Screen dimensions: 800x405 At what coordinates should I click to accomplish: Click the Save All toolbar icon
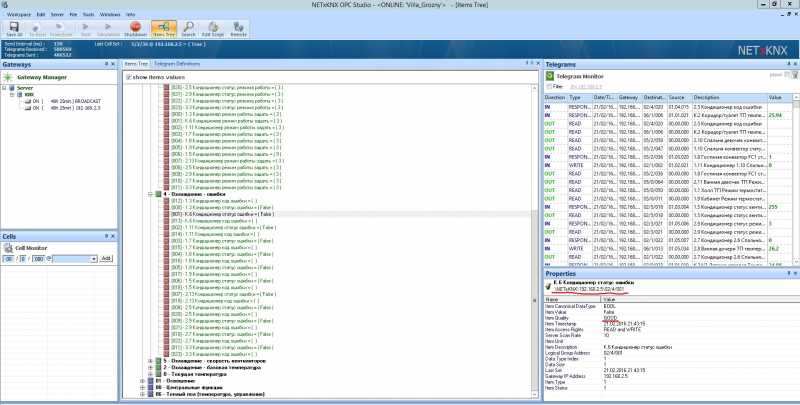(x=14, y=27)
